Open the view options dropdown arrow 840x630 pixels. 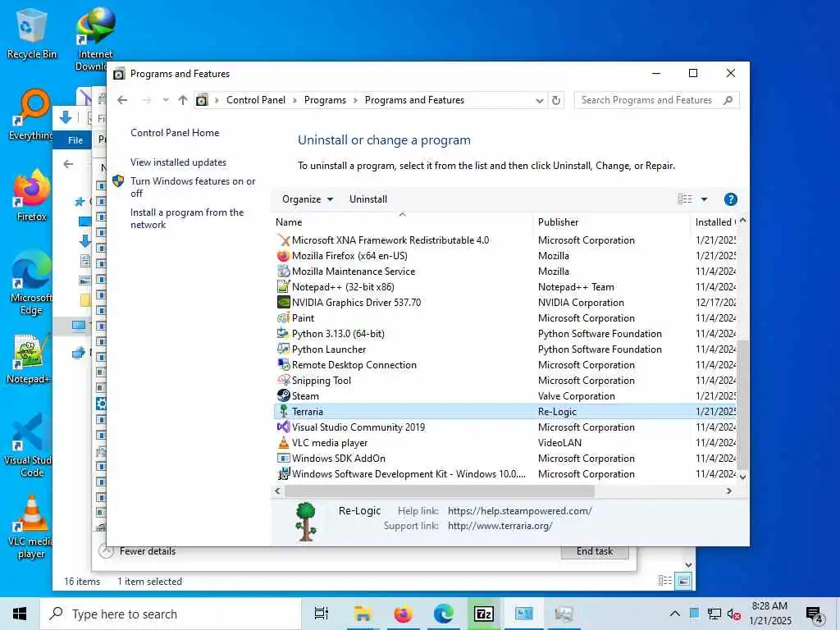coord(704,199)
